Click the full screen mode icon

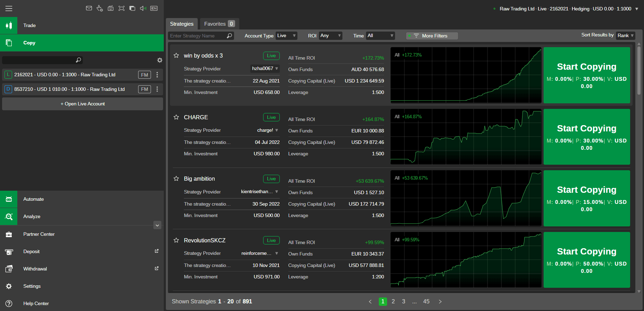(x=122, y=8)
